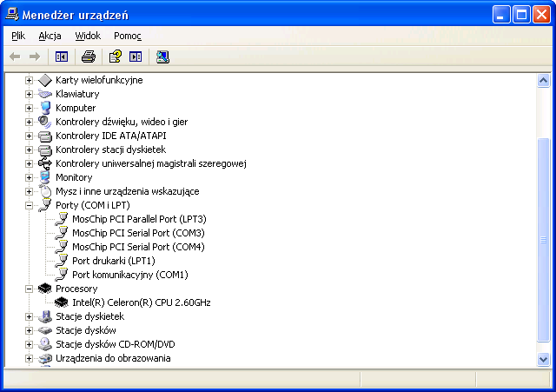
Task: Select Intel(R) Celeron(R) CPU 2.60GHz
Action: [x=141, y=302]
